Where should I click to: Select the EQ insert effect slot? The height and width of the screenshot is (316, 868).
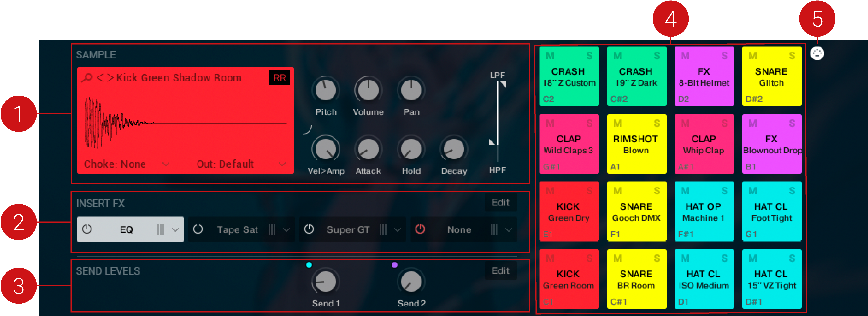point(127,229)
